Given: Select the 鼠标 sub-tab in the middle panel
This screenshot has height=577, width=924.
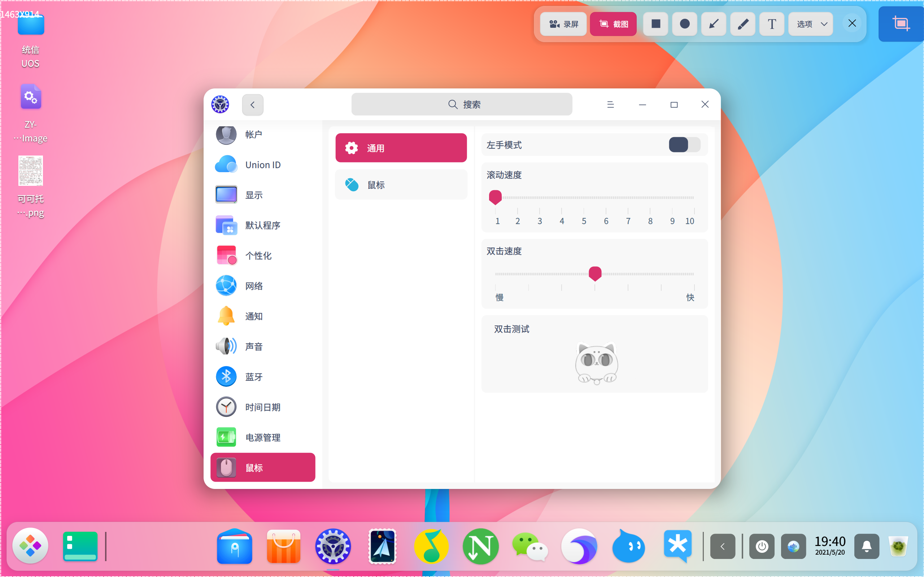Looking at the screenshot, I should tap(401, 185).
